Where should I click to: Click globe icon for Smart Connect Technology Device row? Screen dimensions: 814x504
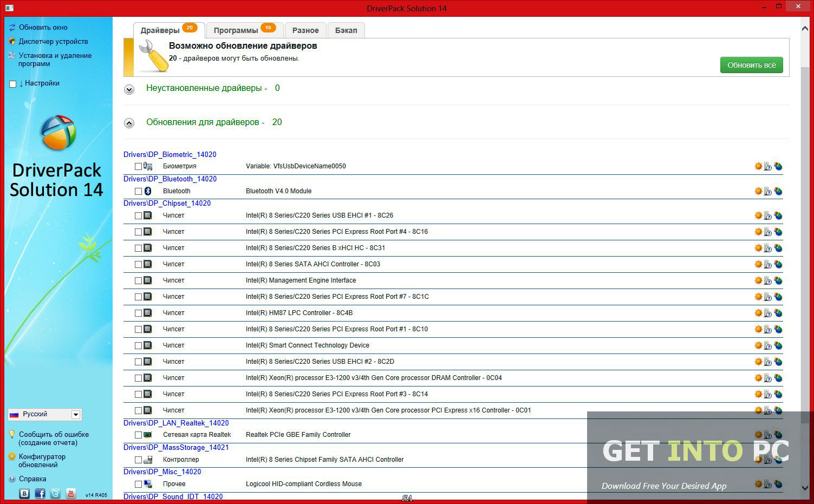778,345
